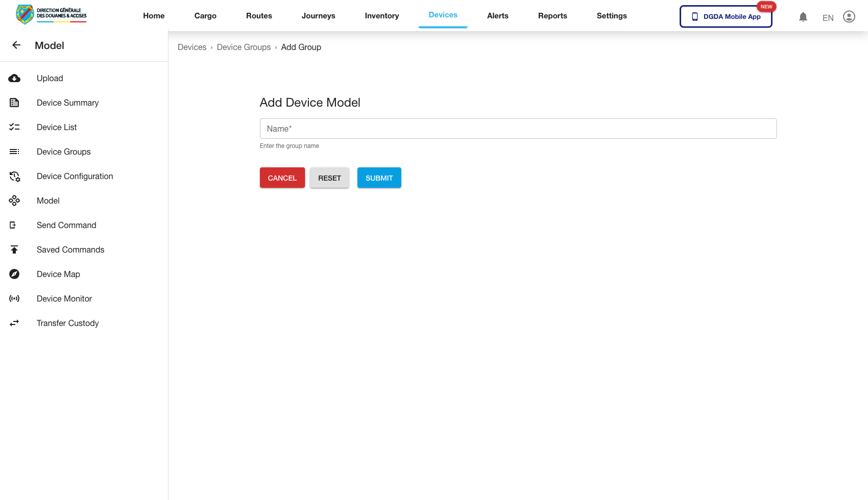Switch to the Devices tab
868x500 pixels.
pos(443,15)
